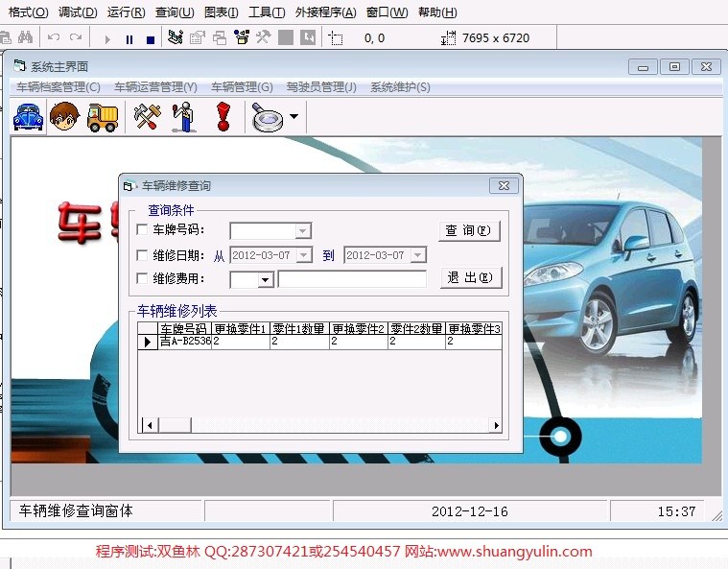Open the 车辆运营管理(Y) menu
The image size is (728, 569).
tap(156, 87)
